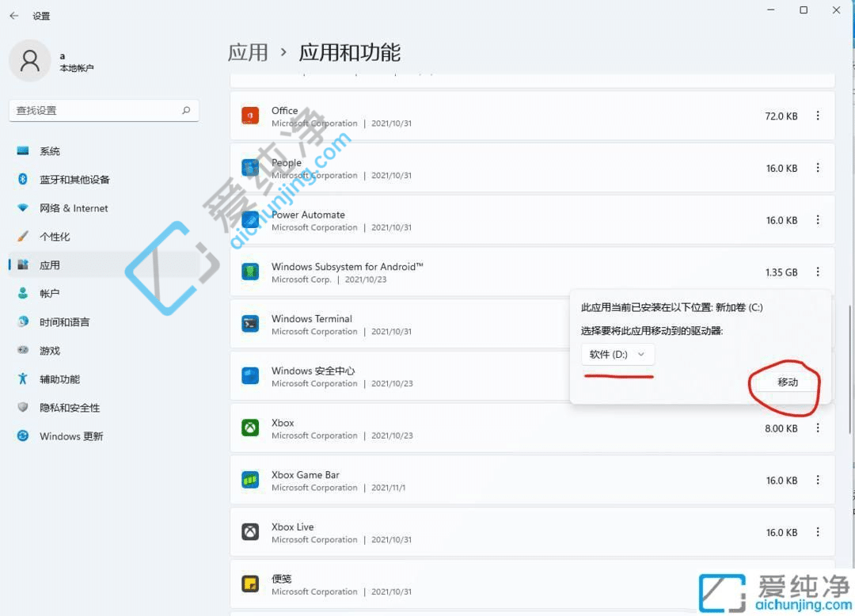This screenshot has width=855, height=616.
Task: Click the Xbox Game Bar icon
Action: point(250,480)
